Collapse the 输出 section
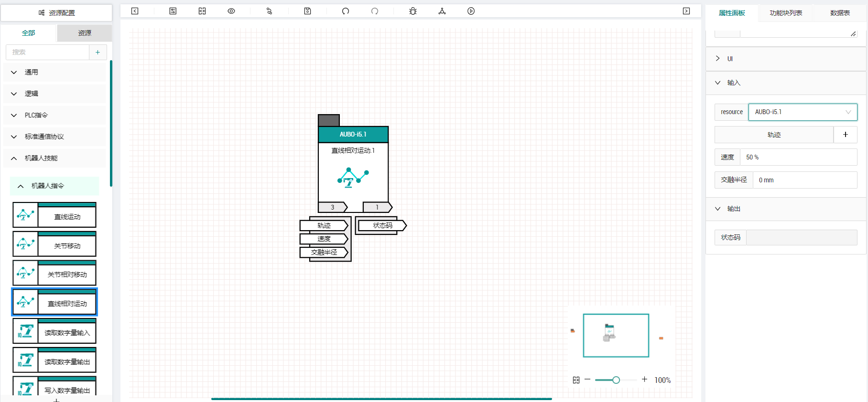 [x=786, y=209]
